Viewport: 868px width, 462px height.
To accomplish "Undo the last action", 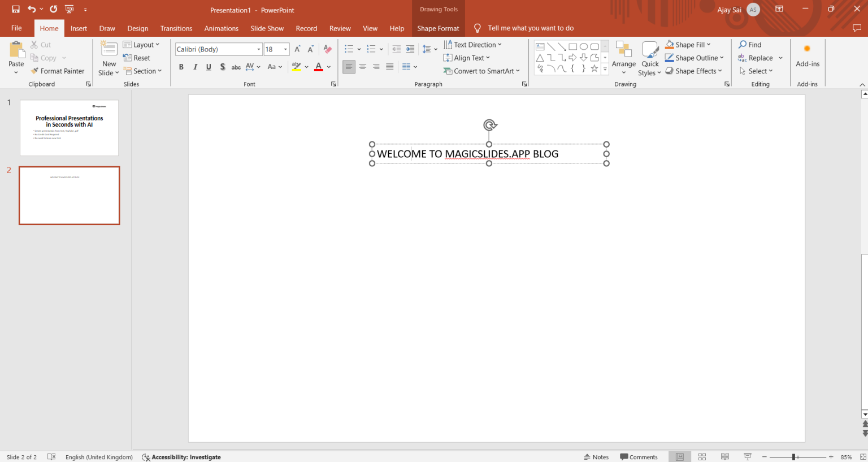I will (32, 9).
